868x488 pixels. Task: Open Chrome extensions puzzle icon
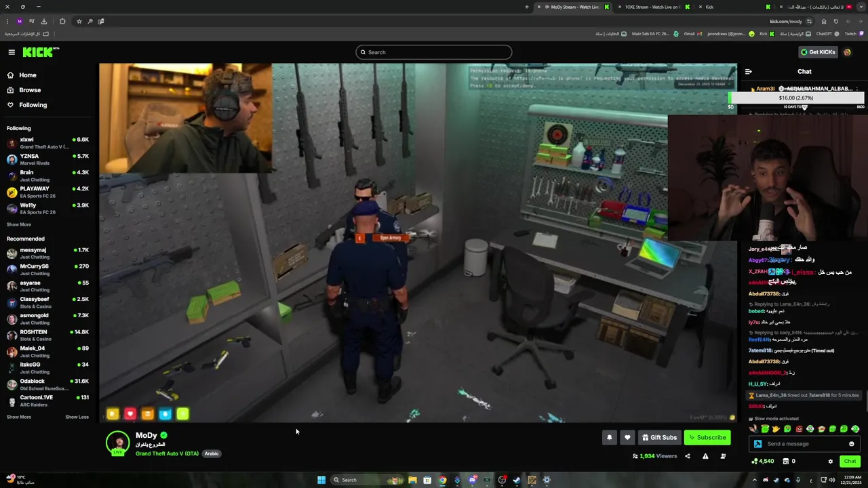[62, 21]
